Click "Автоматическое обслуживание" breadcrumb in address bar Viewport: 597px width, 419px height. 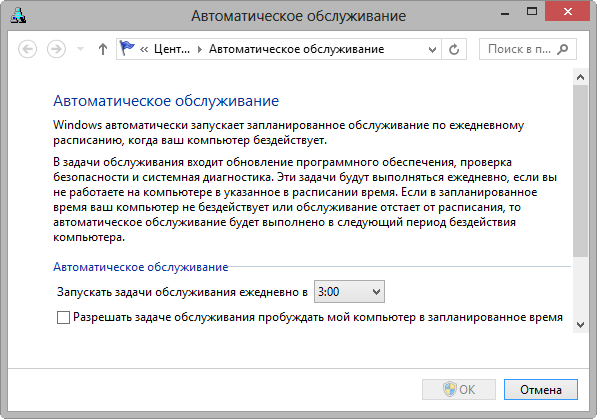[x=296, y=49]
